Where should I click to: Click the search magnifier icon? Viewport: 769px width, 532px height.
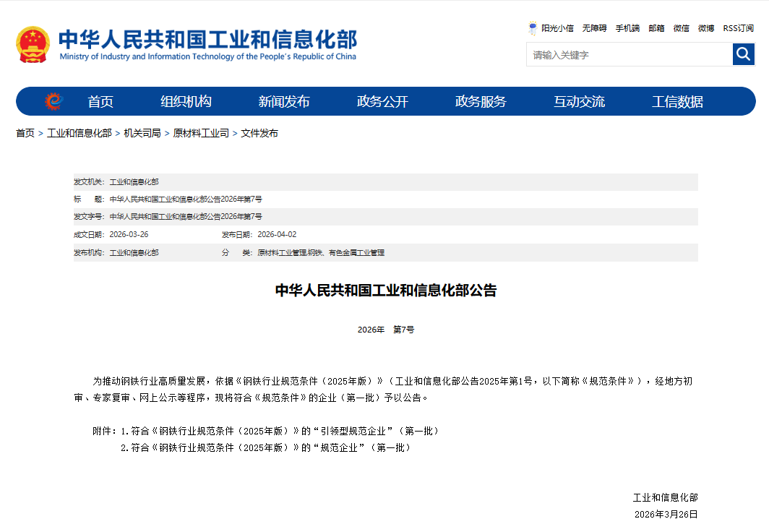(744, 53)
